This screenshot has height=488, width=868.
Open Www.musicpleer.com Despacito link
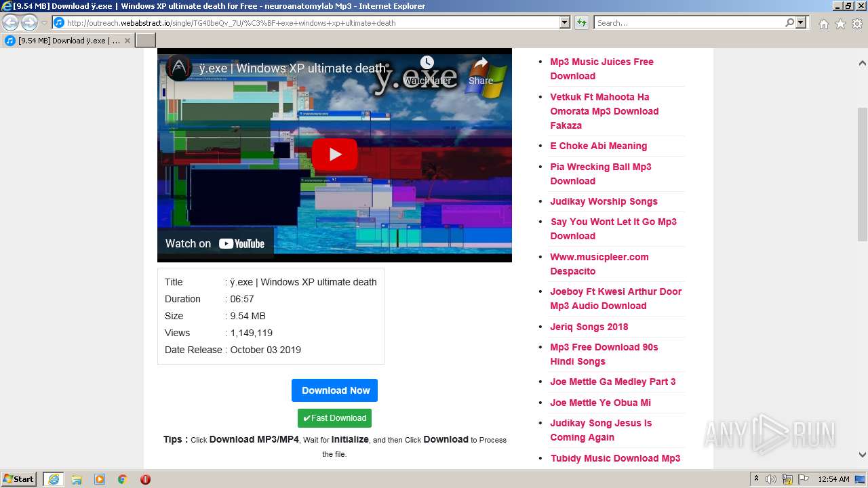tap(599, 264)
